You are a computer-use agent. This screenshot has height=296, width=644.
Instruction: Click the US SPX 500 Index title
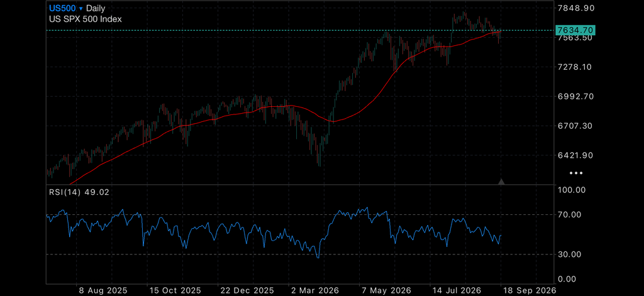click(86, 19)
